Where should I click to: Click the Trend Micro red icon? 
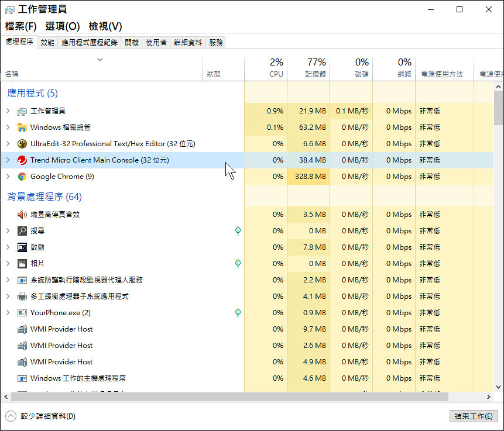click(x=22, y=160)
